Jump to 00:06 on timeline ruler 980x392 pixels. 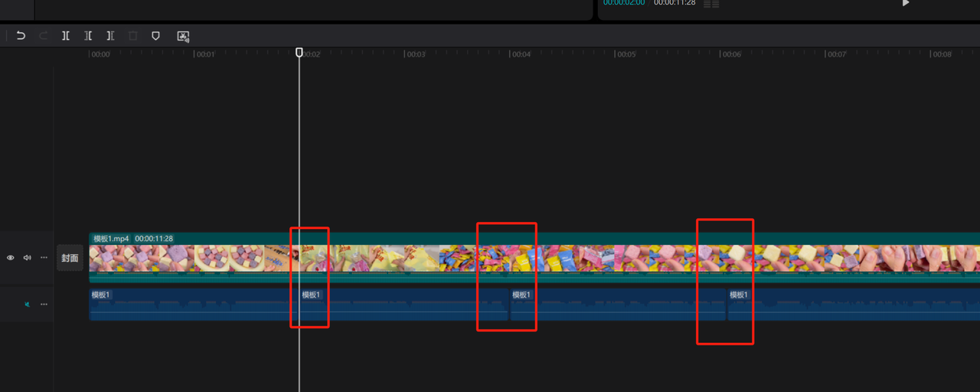click(x=732, y=54)
